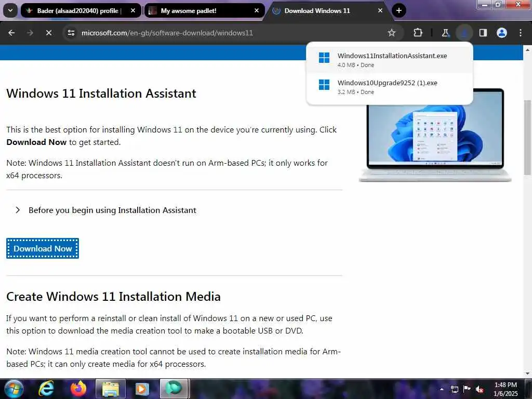Open Windows11InstallationAssistant.exe download
This screenshot has height=399, width=532.
(390, 60)
